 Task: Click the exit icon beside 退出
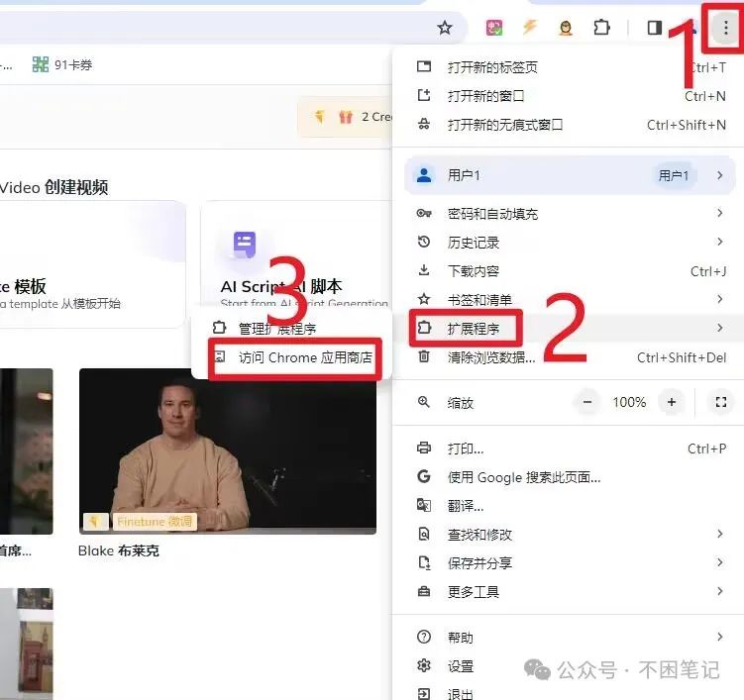tap(424, 694)
